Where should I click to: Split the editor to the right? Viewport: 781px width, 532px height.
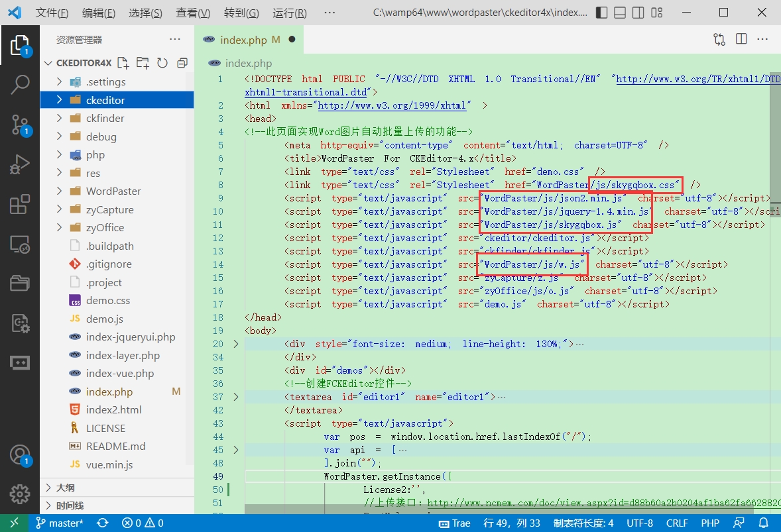(x=741, y=40)
